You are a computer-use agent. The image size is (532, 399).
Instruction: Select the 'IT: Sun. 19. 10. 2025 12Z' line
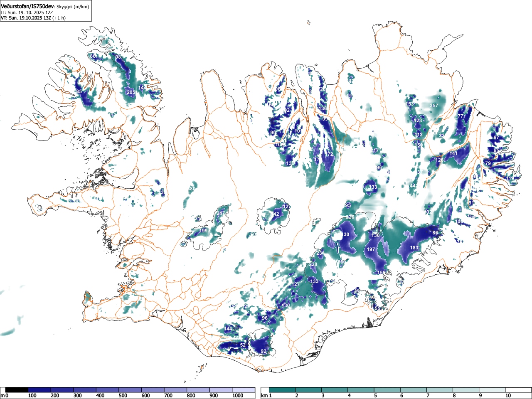[x=27, y=13]
